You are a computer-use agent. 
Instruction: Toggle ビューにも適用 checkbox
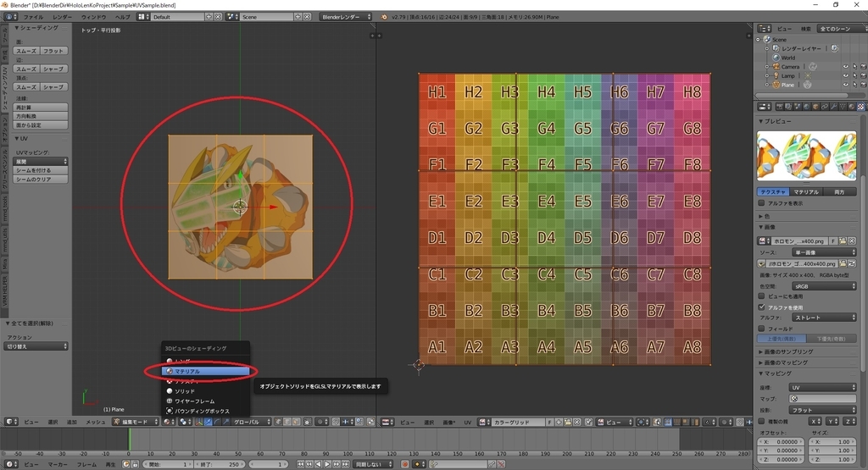[762, 296]
